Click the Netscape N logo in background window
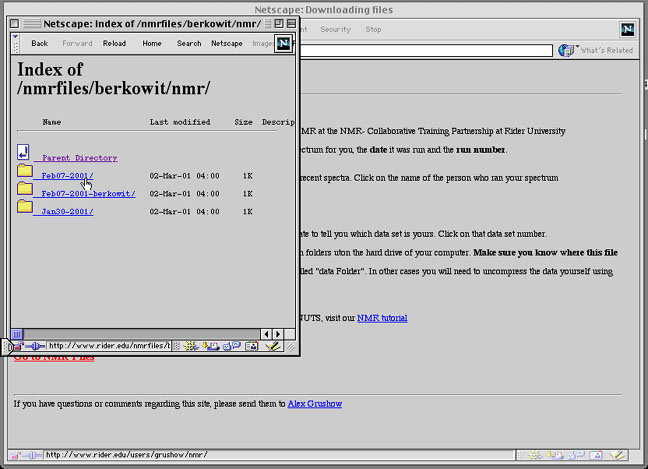This screenshot has width=648, height=469. pos(627,30)
